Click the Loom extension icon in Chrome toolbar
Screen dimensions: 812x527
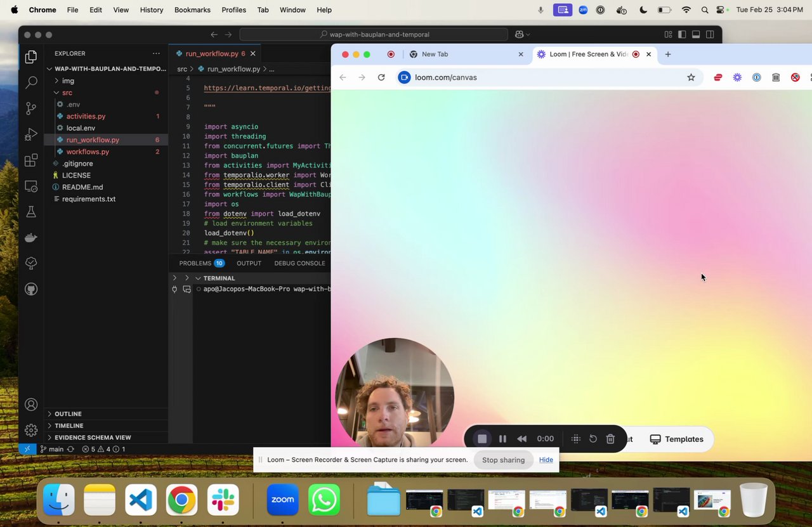coord(737,77)
